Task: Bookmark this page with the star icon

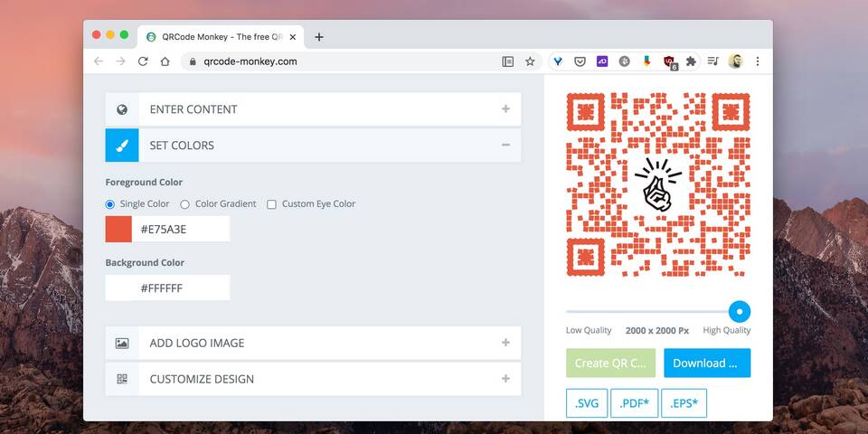Action: click(530, 61)
